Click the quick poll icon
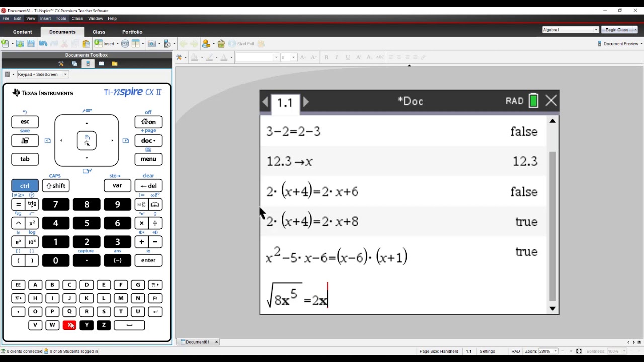The width and height of the screenshot is (644, 362). coord(221,44)
